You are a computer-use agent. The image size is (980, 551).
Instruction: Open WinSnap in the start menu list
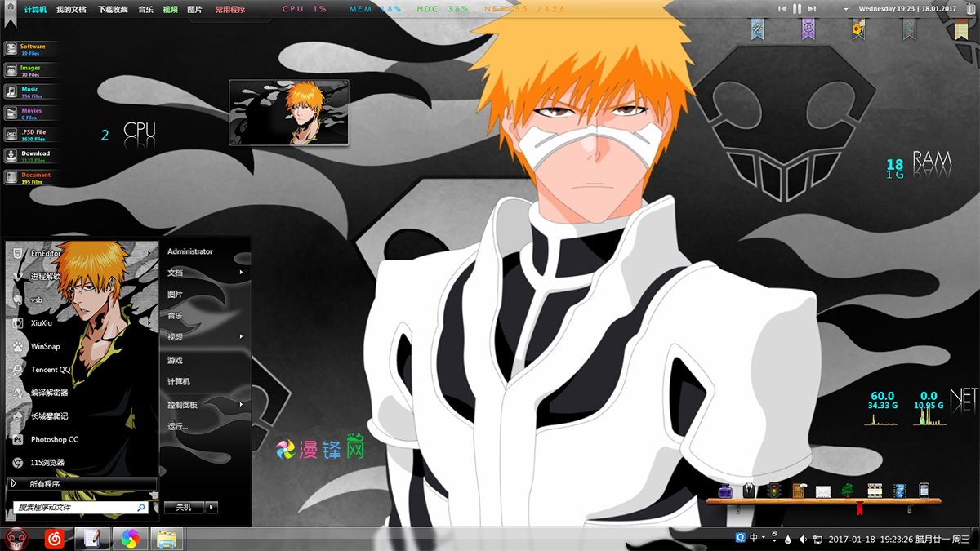pyautogui.click(x=45, y=346)
